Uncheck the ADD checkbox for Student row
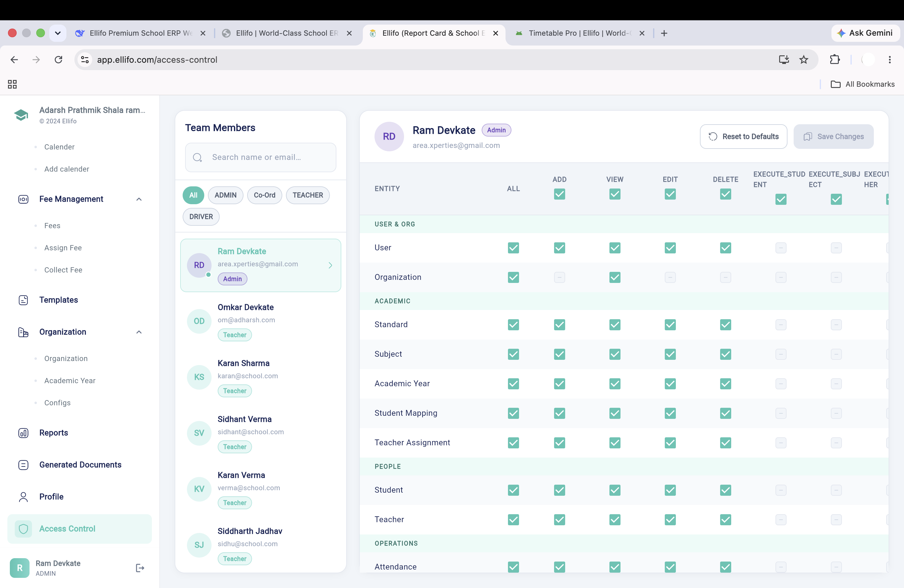This screenshot has height=588, width=904. tap(559, 491)
